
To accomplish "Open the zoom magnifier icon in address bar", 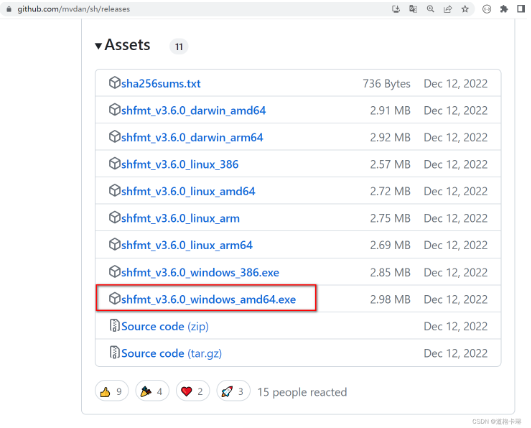I will click(430, 9).
